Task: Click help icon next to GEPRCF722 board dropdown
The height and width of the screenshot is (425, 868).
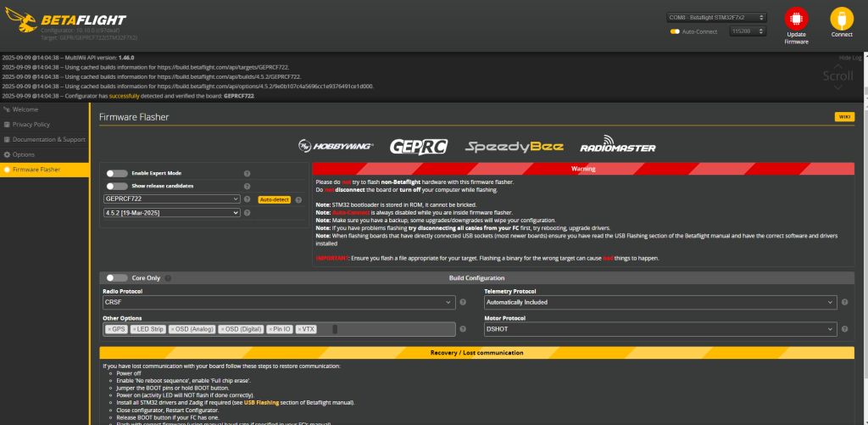Action: (247, 199)
